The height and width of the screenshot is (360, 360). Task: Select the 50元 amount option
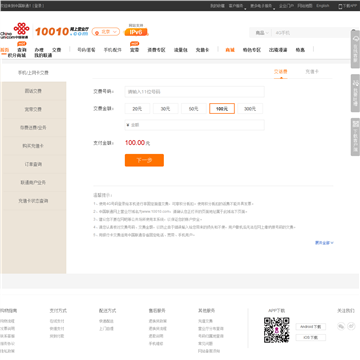coord(194,109)
